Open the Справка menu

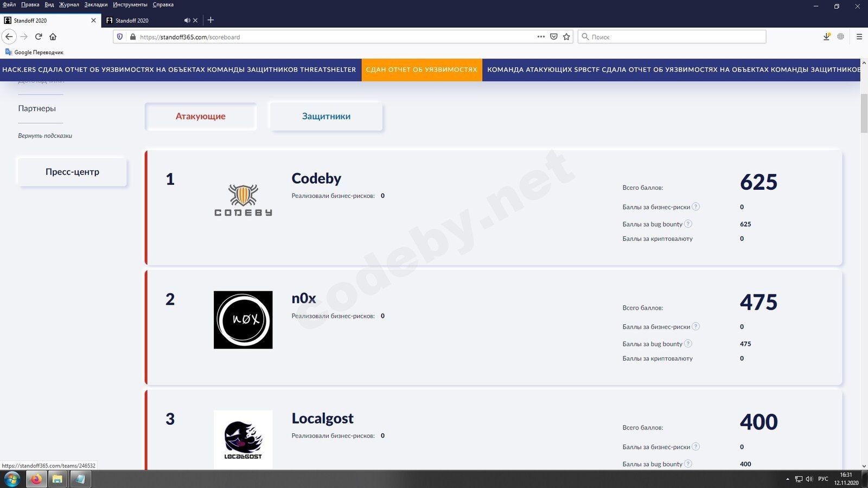163,5
